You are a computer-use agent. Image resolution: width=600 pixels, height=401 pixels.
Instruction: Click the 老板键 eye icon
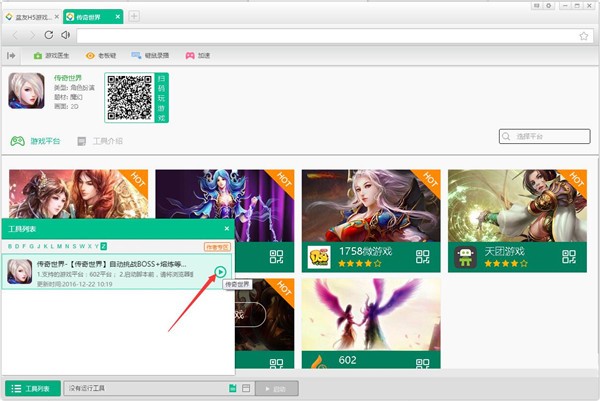coord(90,56)
